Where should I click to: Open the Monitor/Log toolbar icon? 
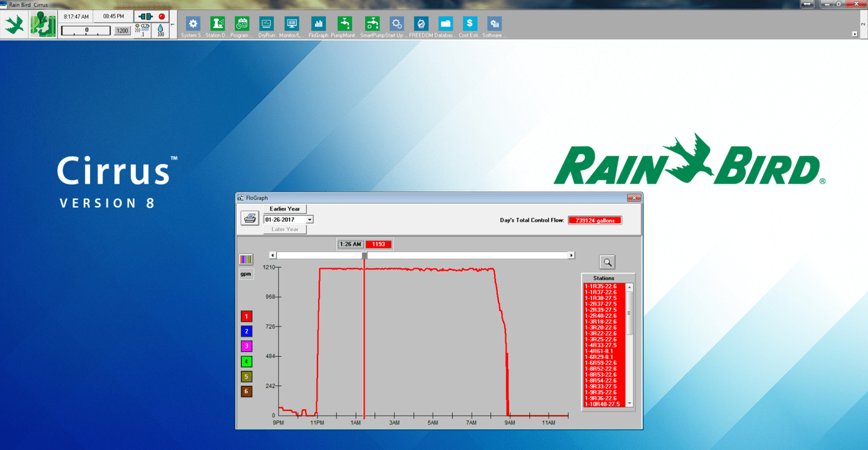[x=291, y=24]
